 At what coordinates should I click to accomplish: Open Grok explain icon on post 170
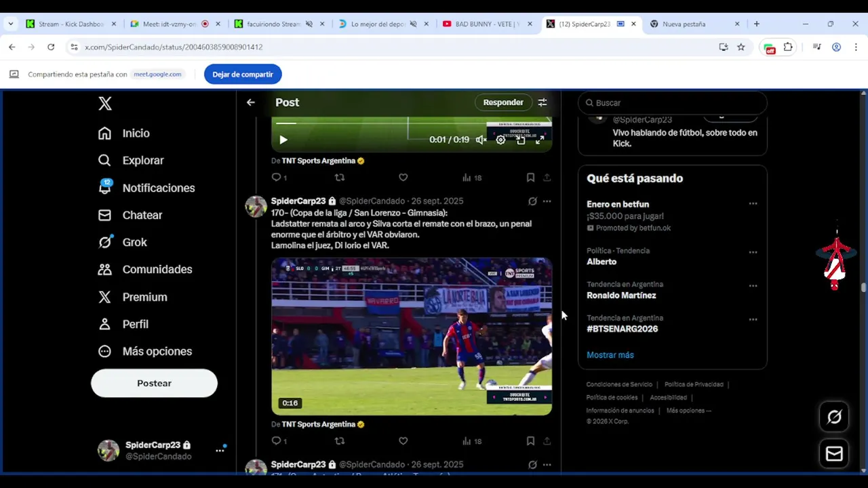pos(532,201)
